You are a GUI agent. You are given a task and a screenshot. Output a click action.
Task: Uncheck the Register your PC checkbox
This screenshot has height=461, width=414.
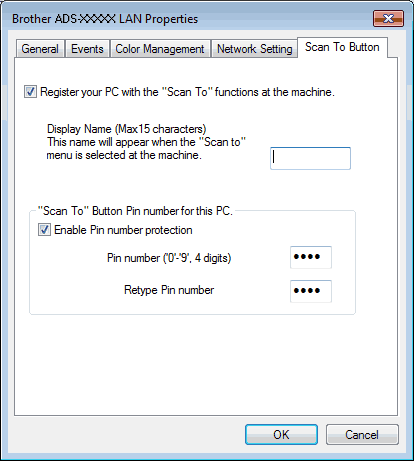[x=30, y=92]
